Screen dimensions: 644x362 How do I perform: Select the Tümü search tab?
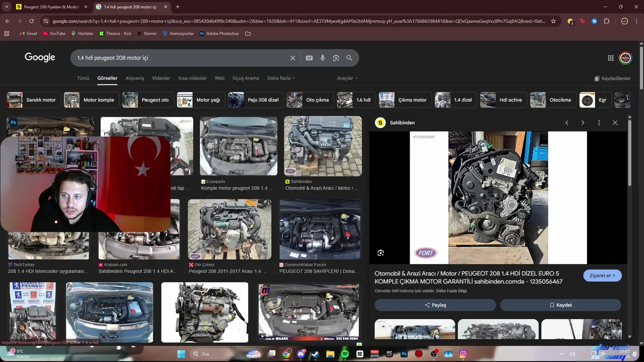(x=83, y=78)
